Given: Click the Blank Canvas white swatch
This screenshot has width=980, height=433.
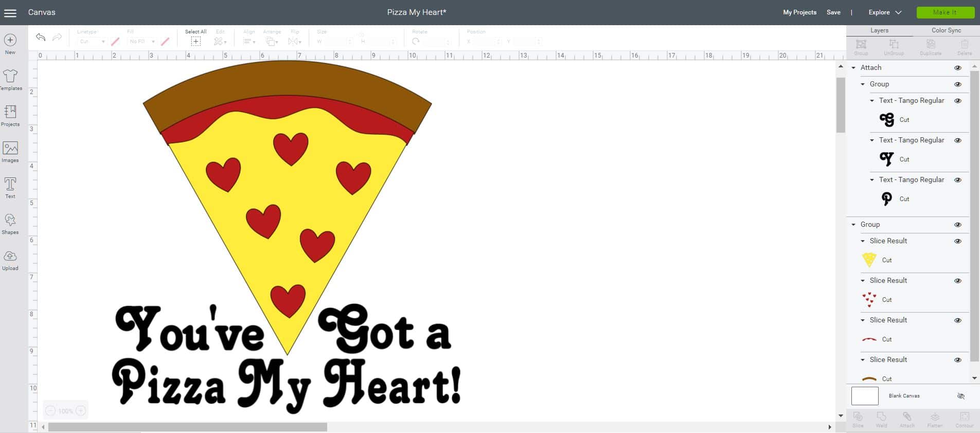Looking at the screenshot, I should pyautogui.click(x=865, y=396).
